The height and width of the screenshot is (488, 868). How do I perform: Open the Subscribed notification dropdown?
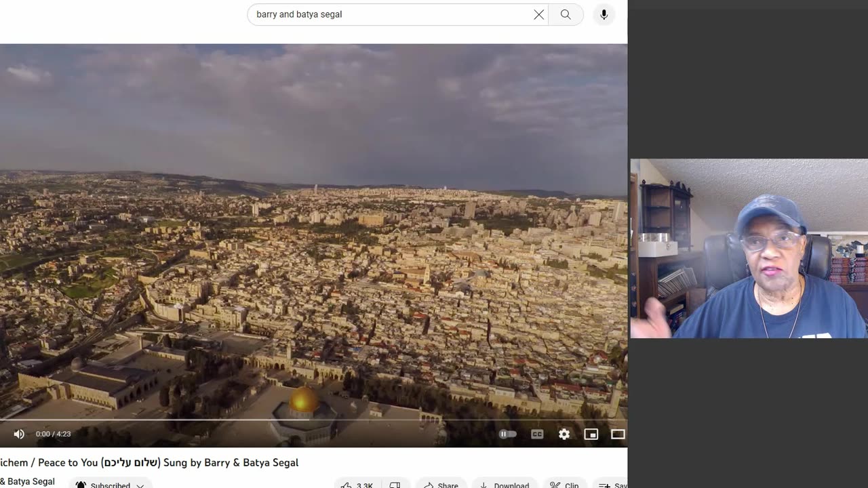click(111, 485)
